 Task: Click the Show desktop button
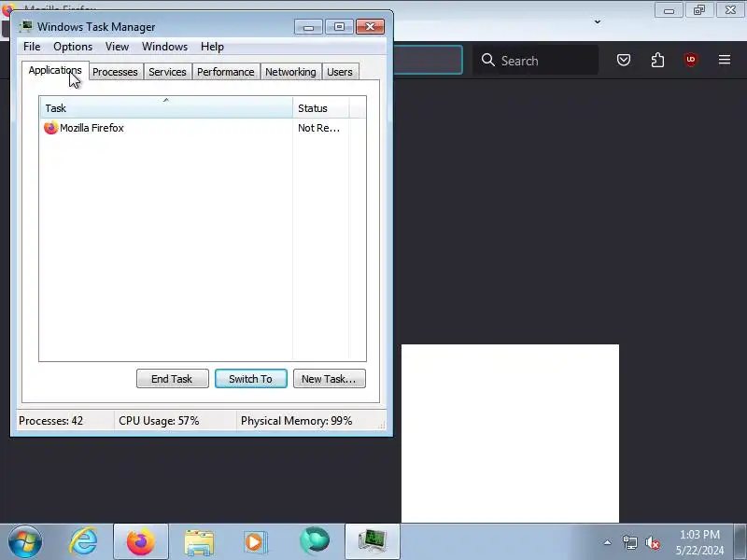pyautogui.click(x=740, y=542)
